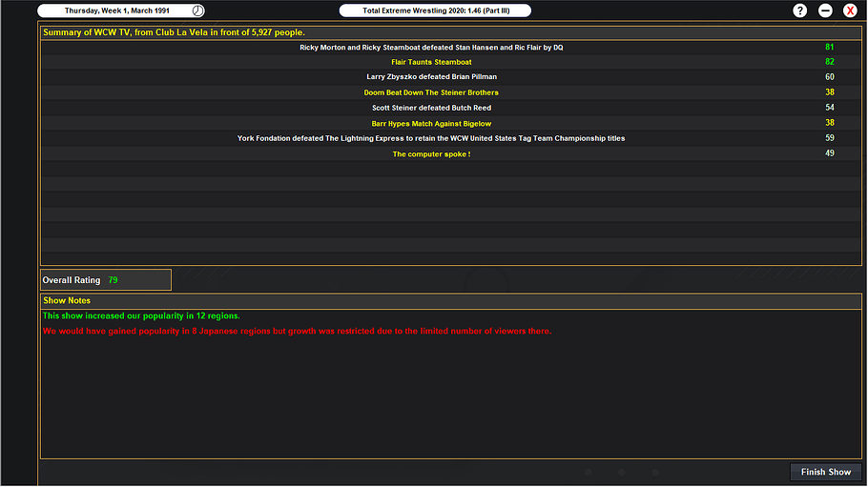Click the 60 rating for Zbyszko match
The image size is (868, 487).
point(829,77)
